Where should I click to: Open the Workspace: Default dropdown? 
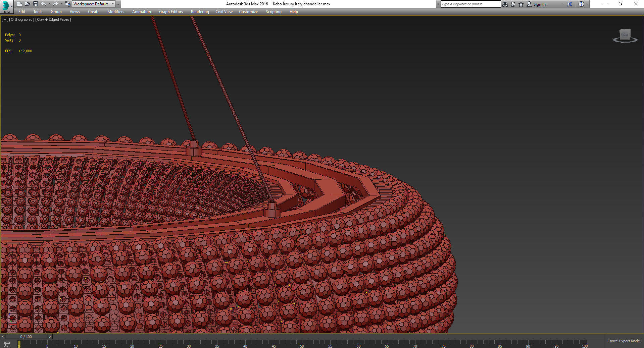[x=94, y=4]
